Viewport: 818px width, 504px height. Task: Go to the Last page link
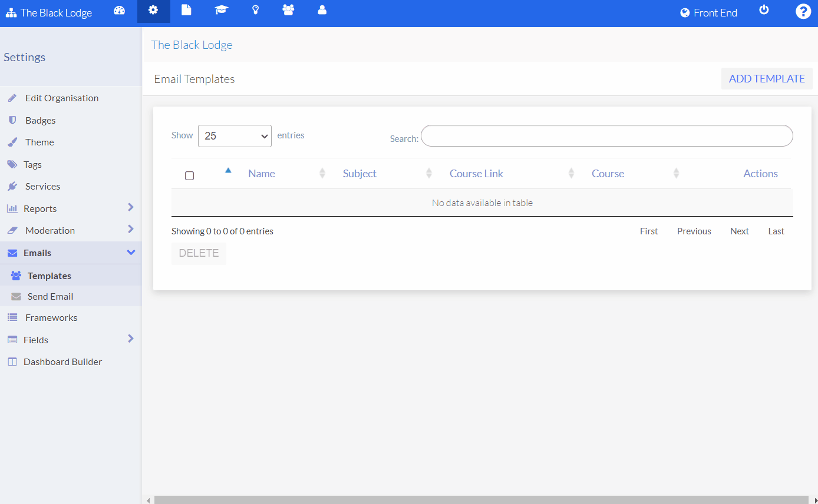[776, 231]
